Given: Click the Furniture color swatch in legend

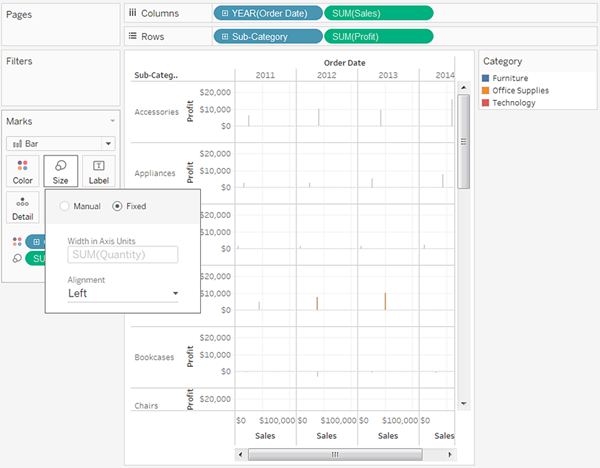Looking at the screenshot, I should coord(486,78).
